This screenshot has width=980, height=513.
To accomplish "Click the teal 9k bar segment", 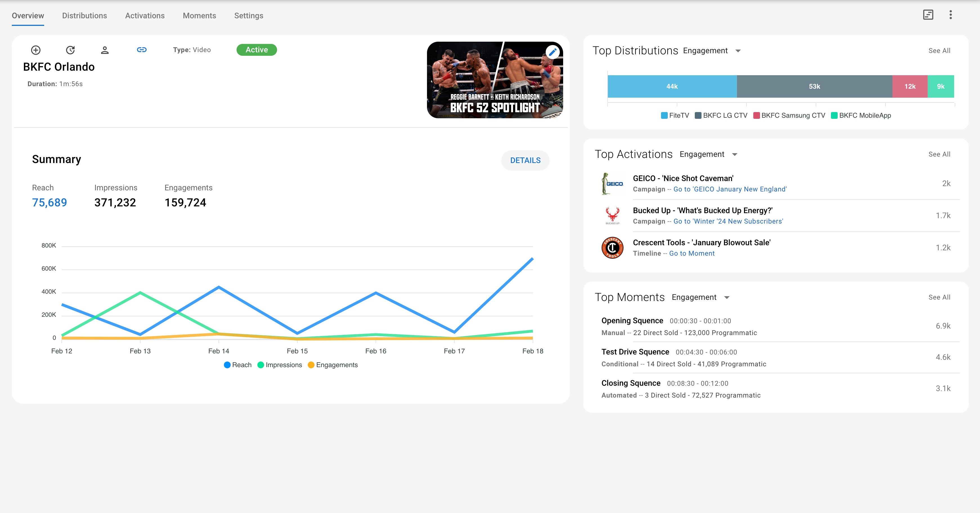I will tap(941, 86).
